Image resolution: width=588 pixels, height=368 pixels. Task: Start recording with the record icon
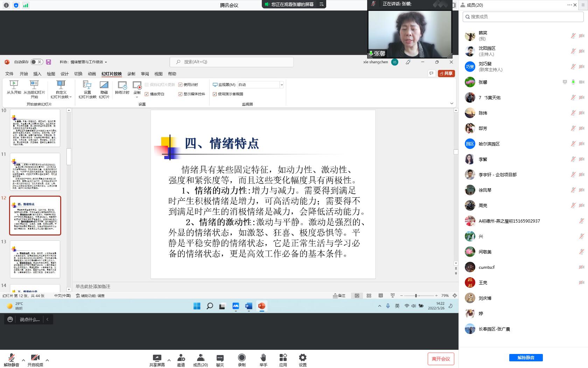click(x=241, y=358)
